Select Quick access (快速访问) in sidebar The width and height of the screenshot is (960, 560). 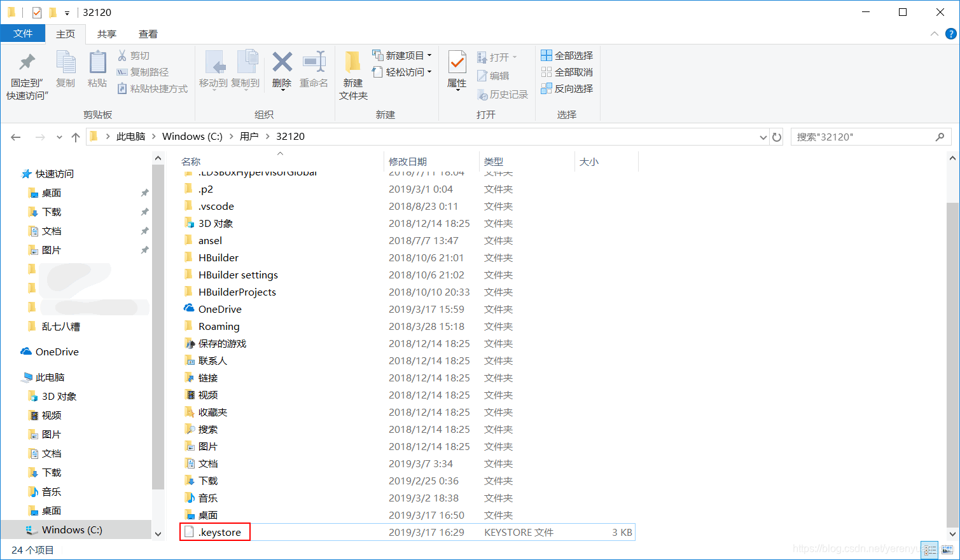point(48,174)
